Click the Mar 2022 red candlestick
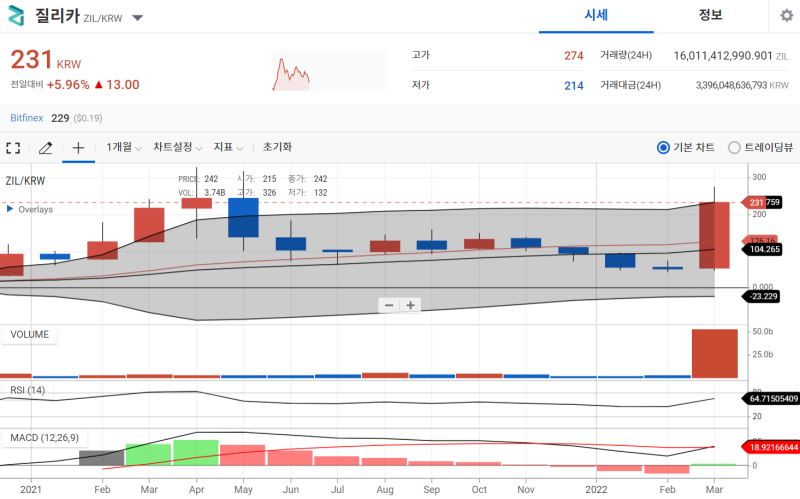The image size is (800, 499). click(714, 235)
